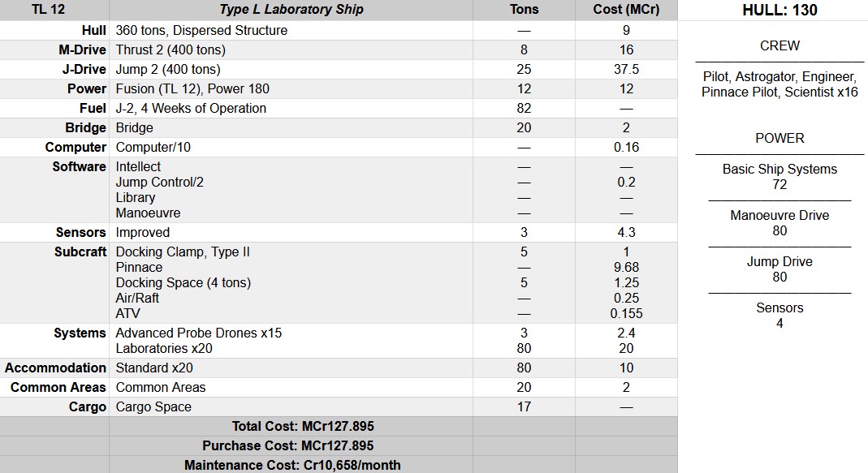Image resolution: width=868 pixels, height=473 pixels.
Task: Select the 'TL 12' header cell
Action: tap(48, 10)
